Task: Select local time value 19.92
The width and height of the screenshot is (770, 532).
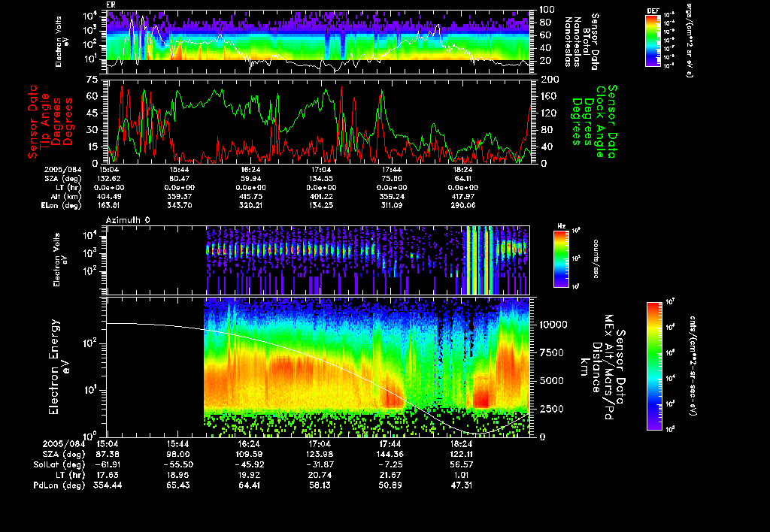Action: [x=248, y=475]
